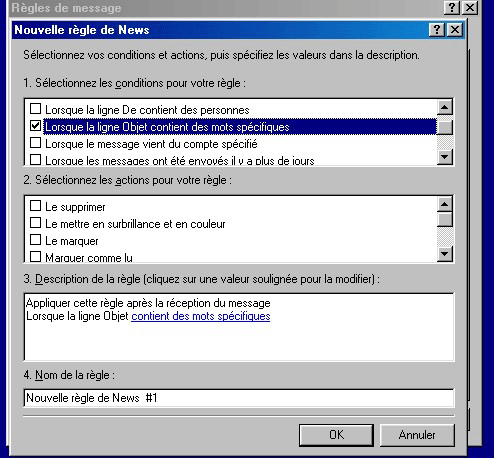Uncheck 'Lorsque la ligne Objet contient des mots spécifiques'

[36, 126]
